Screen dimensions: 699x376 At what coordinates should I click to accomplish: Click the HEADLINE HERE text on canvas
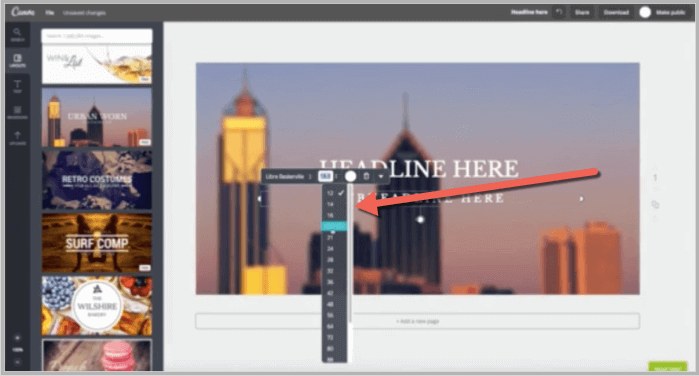419,169
